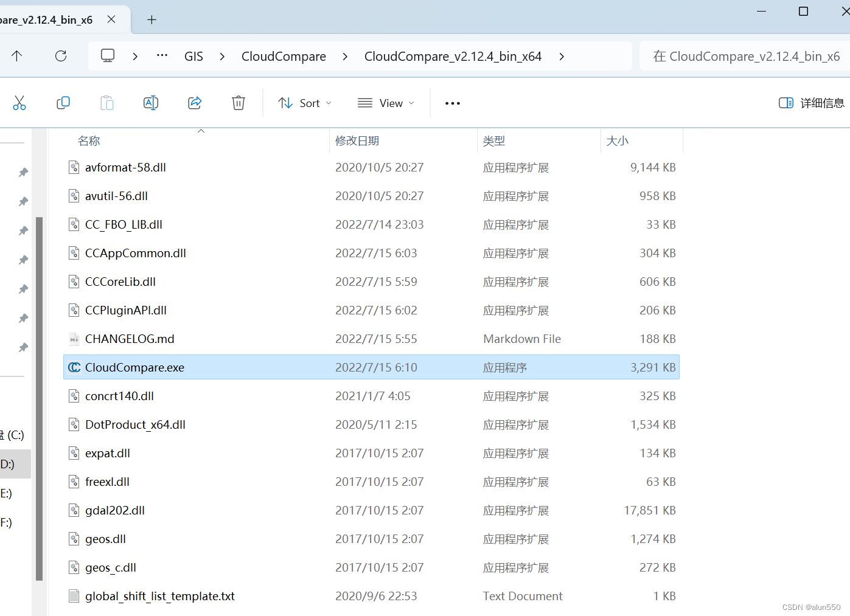This screenshot has width=850, height=616.
Task: Close the current Explorer tab
Action: 111,19
